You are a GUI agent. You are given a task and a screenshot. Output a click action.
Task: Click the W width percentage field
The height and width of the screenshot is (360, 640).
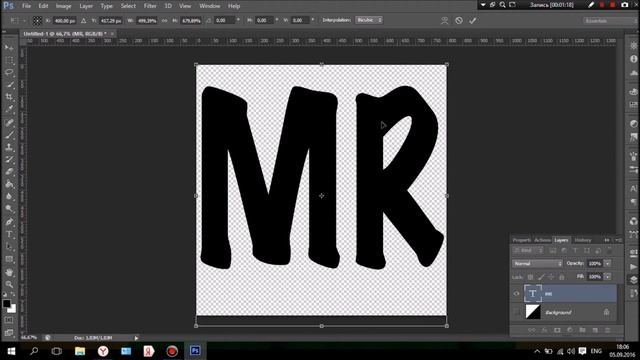[x=146, y=20]
